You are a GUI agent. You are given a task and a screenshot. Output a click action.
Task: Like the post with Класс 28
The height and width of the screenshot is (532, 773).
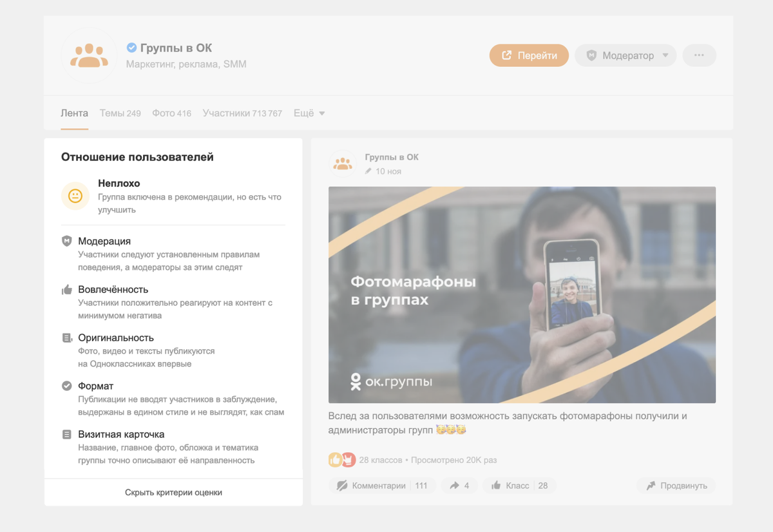(x=519, y=486)
